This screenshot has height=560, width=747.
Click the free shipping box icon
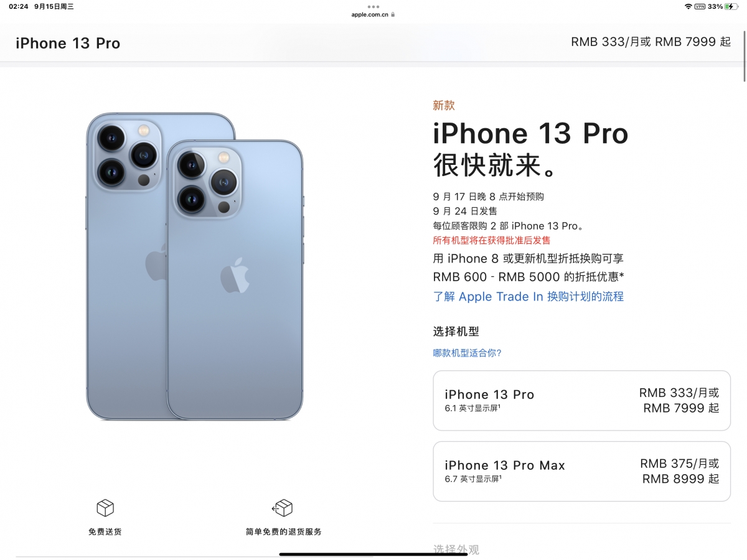105,508
